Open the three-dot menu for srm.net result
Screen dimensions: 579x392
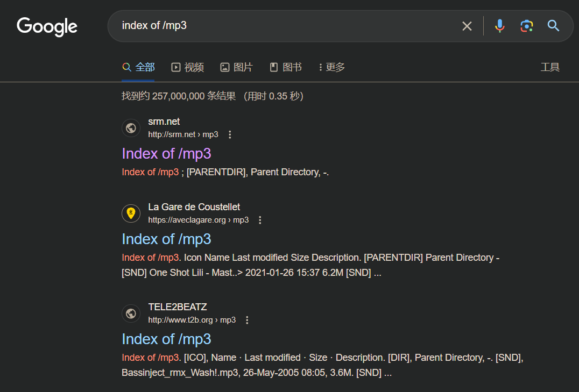pos(230,135)
